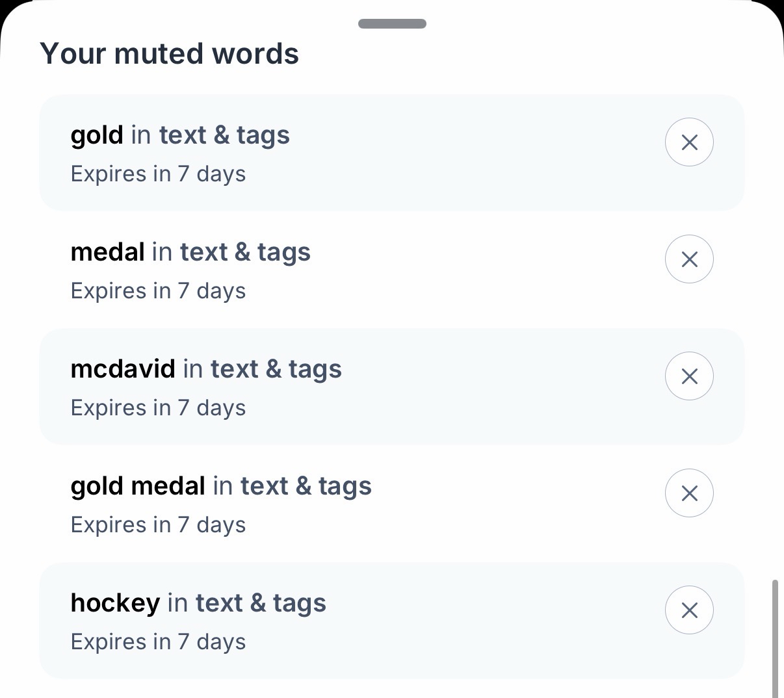
Task: Click the vertical scrollbar thumb
Action: pyautogui.click(x=774, y=637)
